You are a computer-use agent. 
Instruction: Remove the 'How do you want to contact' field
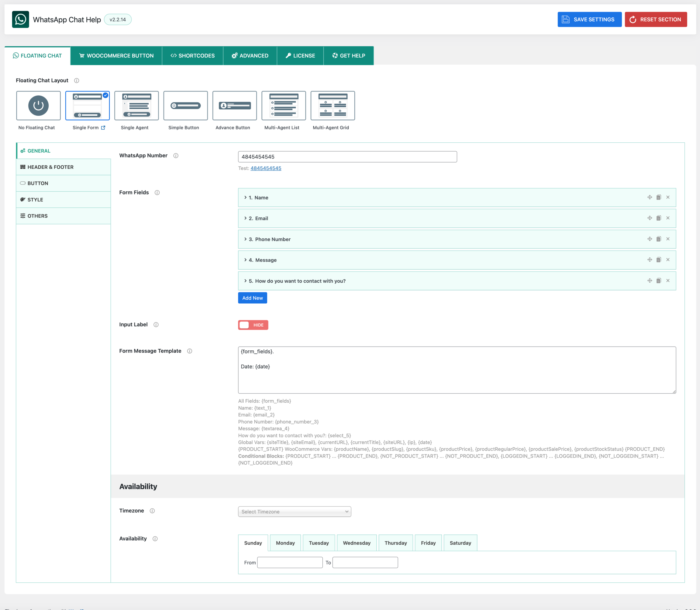click(x=668, y=281)
